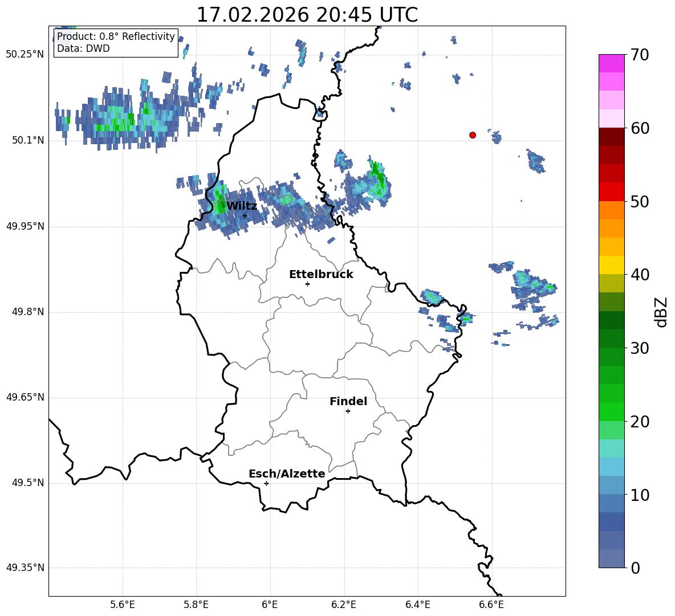675x616 pixels.
Task: Click the 6.2°E longitude label
Action: [344, 605]
